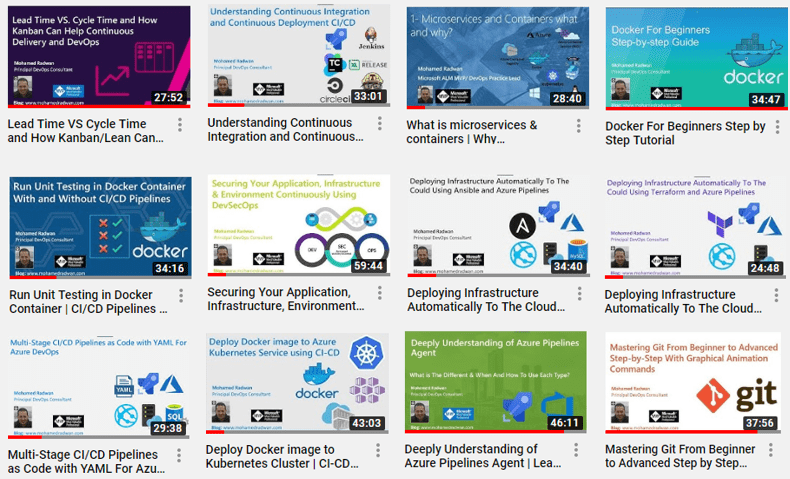The height and width of the screenshot is (479, 790).
Task: Open title link Securing Your Application, Infrastructure, Environment
Action: click(x=285, y=299)
